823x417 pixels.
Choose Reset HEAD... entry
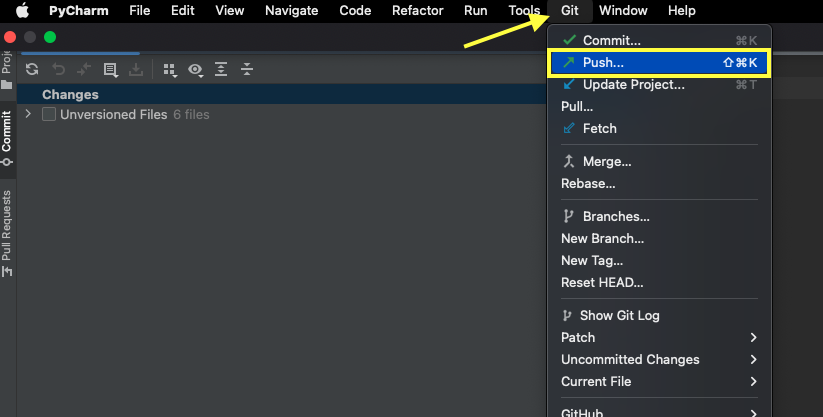(x=659, y=283)
